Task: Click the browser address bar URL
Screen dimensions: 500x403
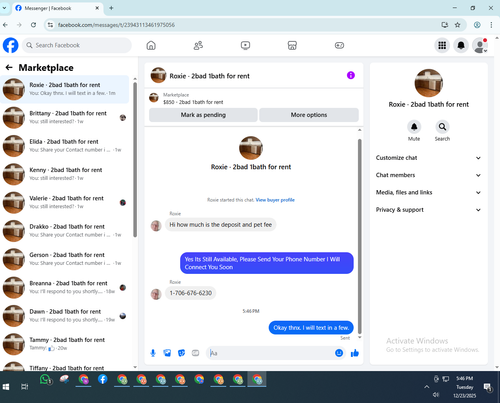Action: (x=116, y=25)
